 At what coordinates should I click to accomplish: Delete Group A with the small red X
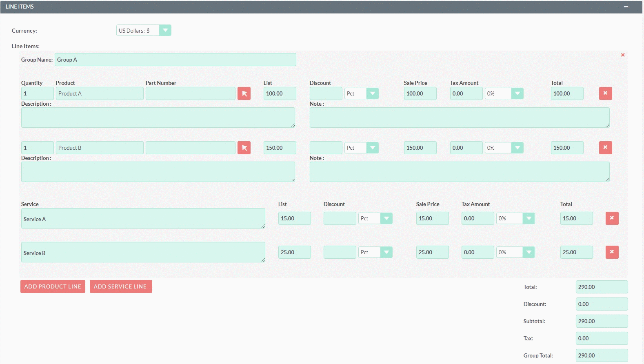[623, 55]
